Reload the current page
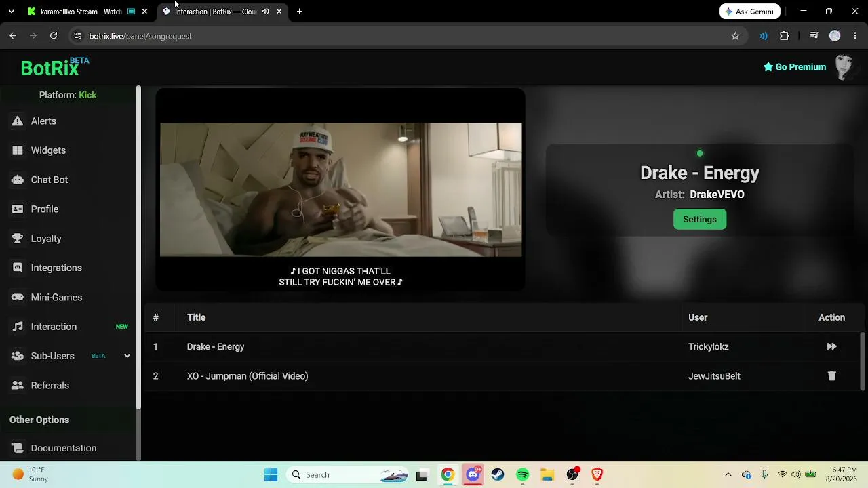This screenshot has width=868, height=488. (54, 36)
